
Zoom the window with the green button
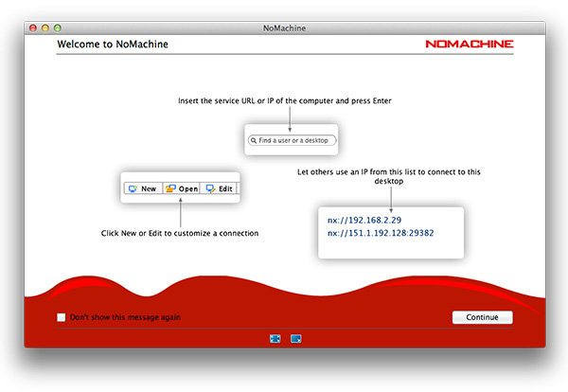(x=58, y=28)
